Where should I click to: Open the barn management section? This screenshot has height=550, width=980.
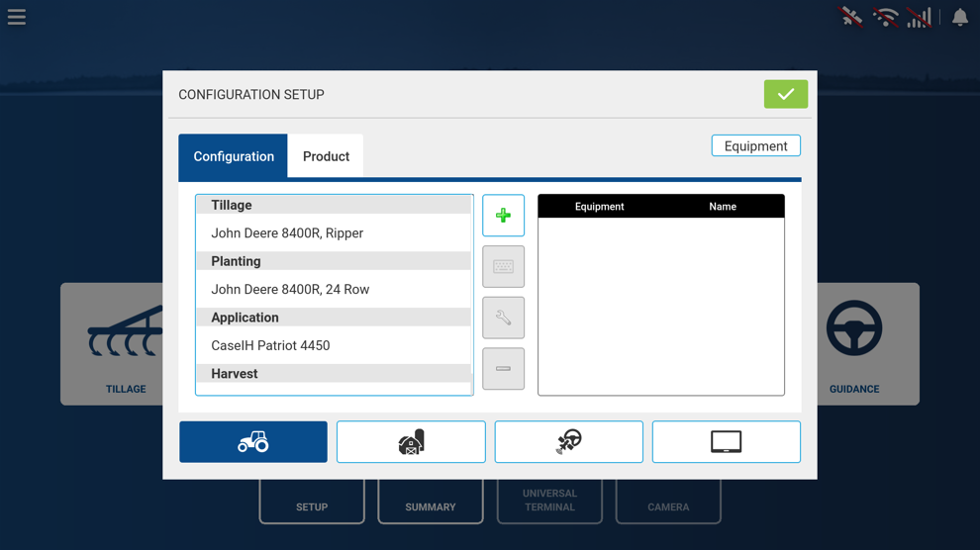pyautogui.click(x=411, y=442)
